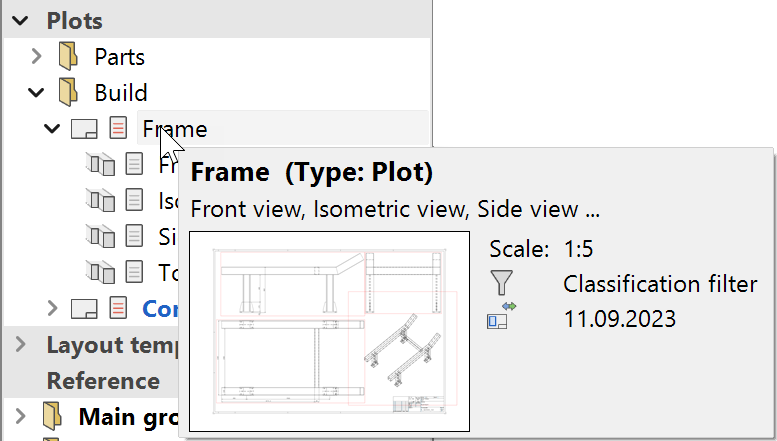This screenshot has width=777, height=441.
Task: Click the Top view row's document icon
Action: (x=134, y=272)
